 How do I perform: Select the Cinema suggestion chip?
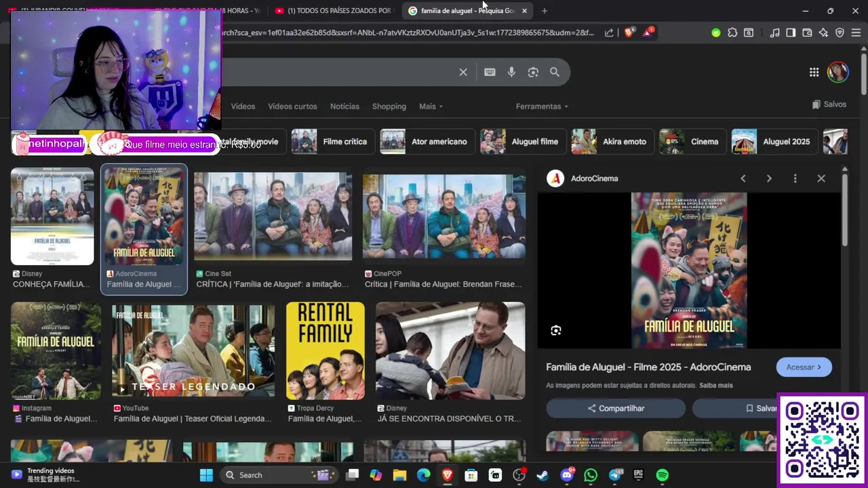692,142
